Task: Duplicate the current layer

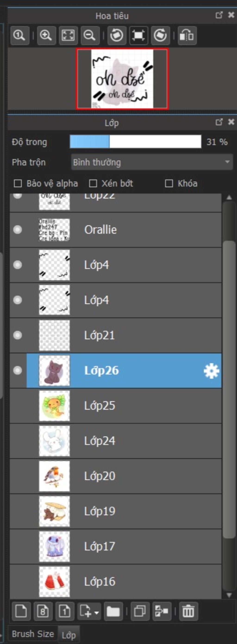Action: (x=140, y=611)
